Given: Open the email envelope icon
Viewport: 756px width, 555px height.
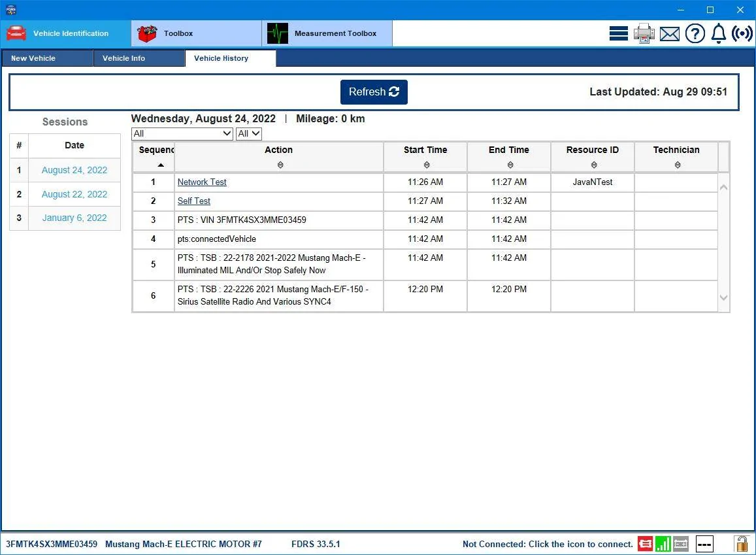Looking at the screenshot, I should [669, 34].
